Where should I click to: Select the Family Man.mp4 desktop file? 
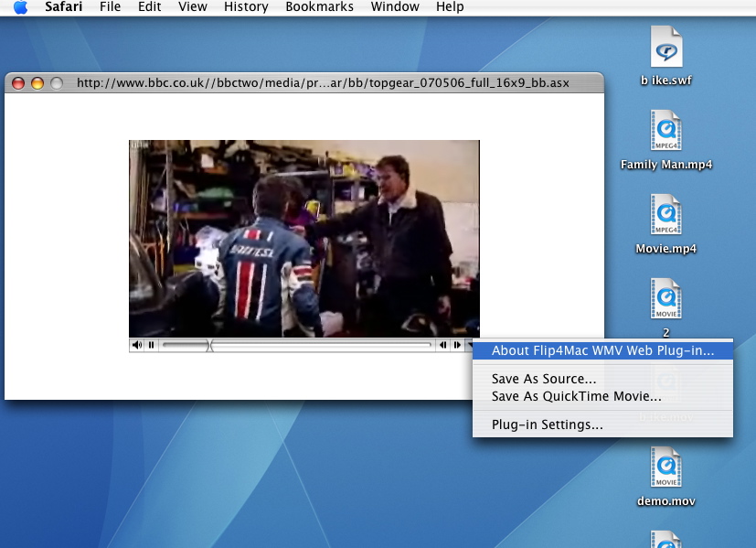pyautogui.click(x=665, y=140)
